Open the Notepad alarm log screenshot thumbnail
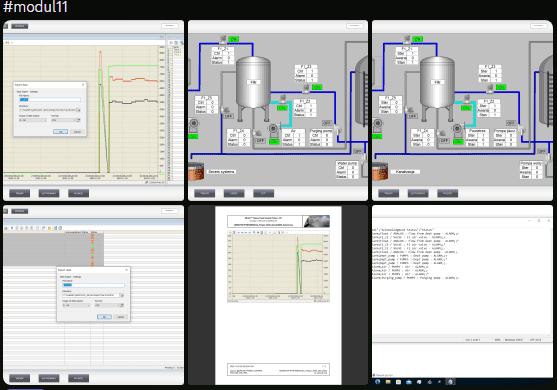This screenshot has width=557, height=390. point(462,295)
